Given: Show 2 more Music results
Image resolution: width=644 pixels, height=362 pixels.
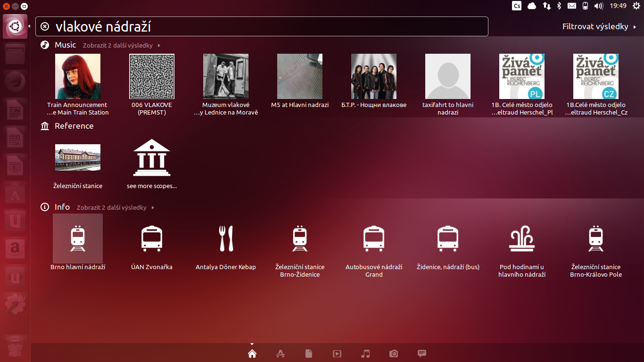Looking at the screenshot, I should pos(119,45).
